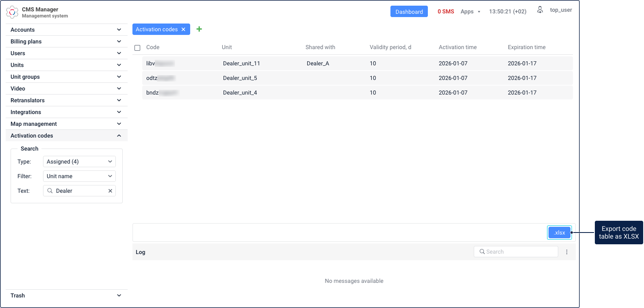This screenshot has height=308, width=644.
Task: Expand the Trash section
Action: click(66, 295)
